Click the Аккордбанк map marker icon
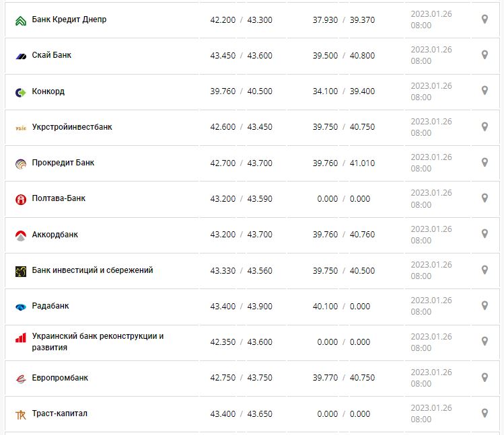This screenshot has height=435, width=504. [484, 234]
